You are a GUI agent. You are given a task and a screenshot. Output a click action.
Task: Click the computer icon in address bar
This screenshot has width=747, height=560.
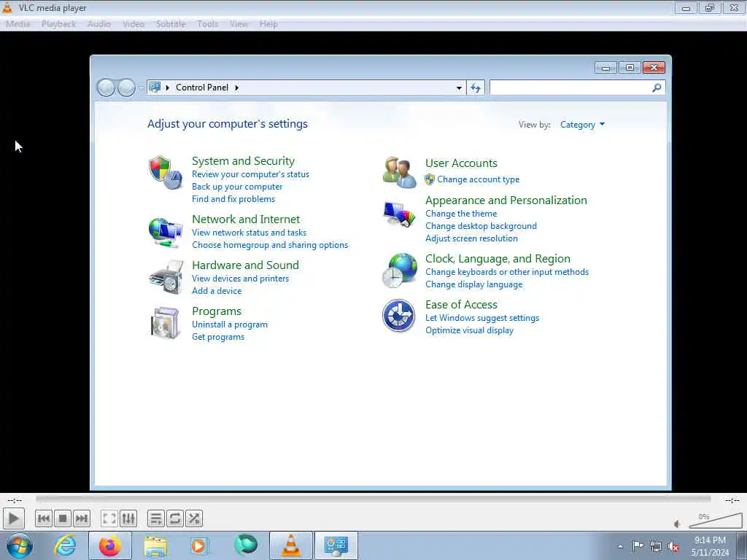155,87
